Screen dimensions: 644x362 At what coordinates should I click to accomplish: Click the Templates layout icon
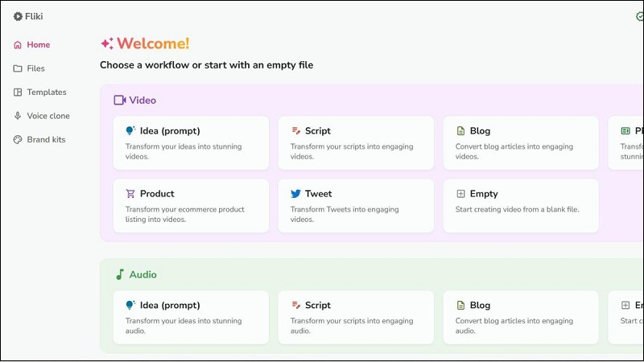pos(18,93)
